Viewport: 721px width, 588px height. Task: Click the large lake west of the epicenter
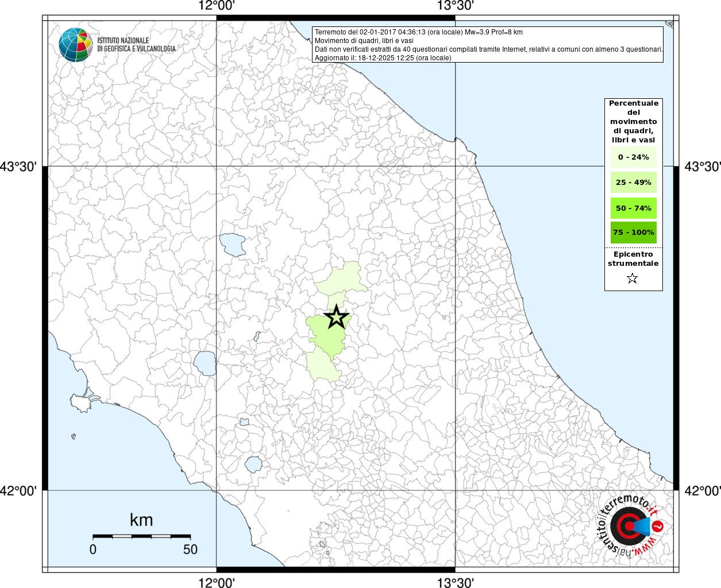(233, 245)
